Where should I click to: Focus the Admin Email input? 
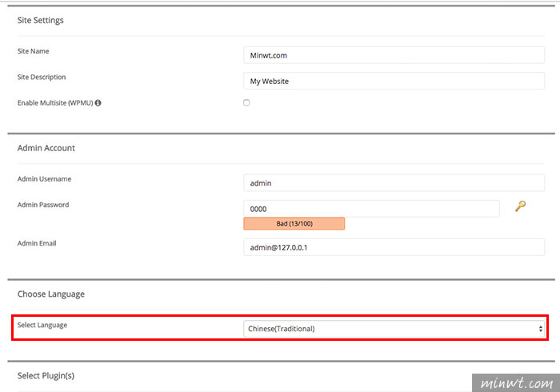point(394,247)
